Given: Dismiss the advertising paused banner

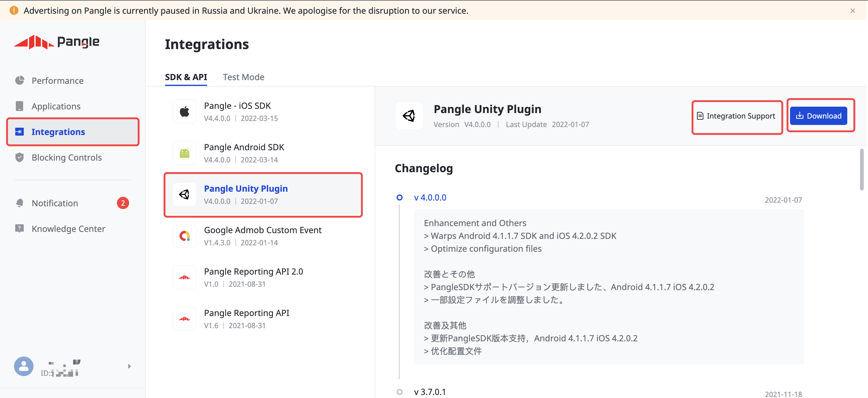Looking at the screenshot, I should pos(852,11).
